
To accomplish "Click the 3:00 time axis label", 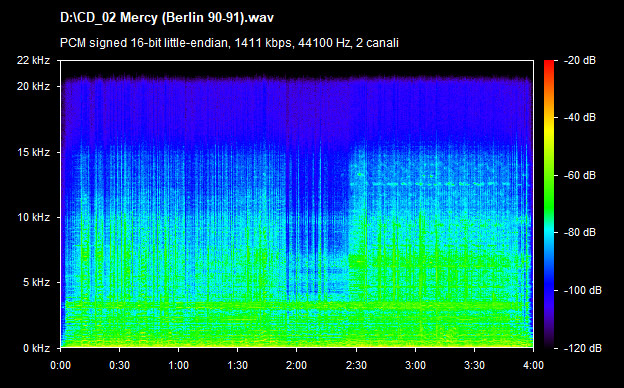I will click(415, 365).
